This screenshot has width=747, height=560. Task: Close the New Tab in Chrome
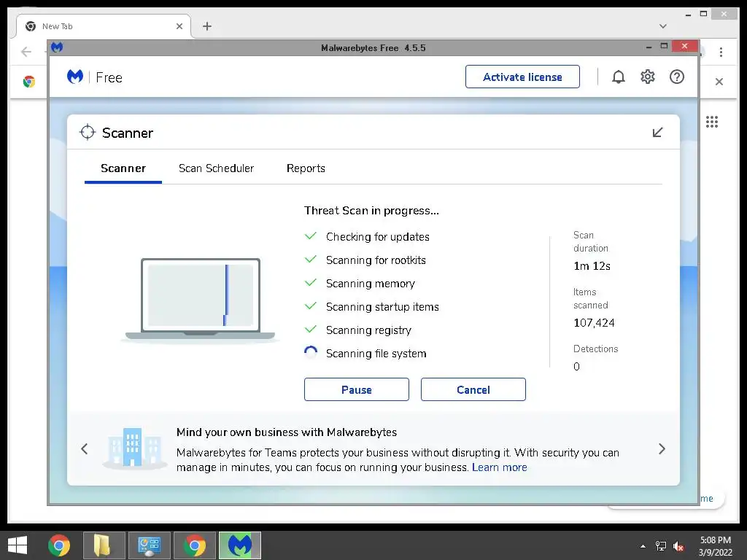pos(179,26)
